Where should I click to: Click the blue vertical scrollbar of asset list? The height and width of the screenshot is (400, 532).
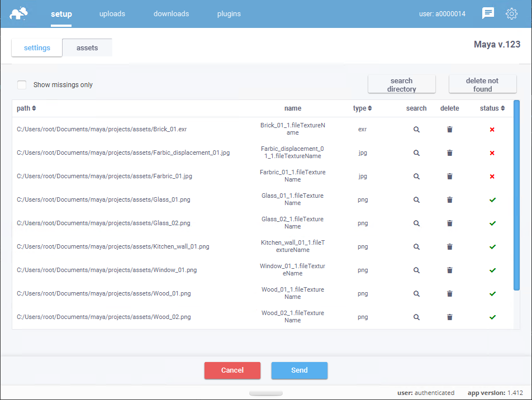(x=516, y=196)
